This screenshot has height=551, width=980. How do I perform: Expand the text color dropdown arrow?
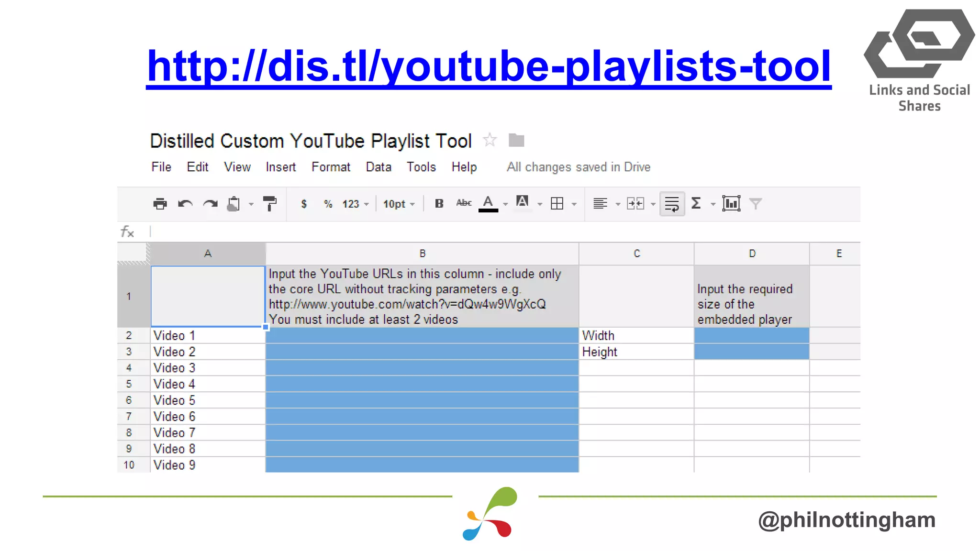(x=505, y=204)
